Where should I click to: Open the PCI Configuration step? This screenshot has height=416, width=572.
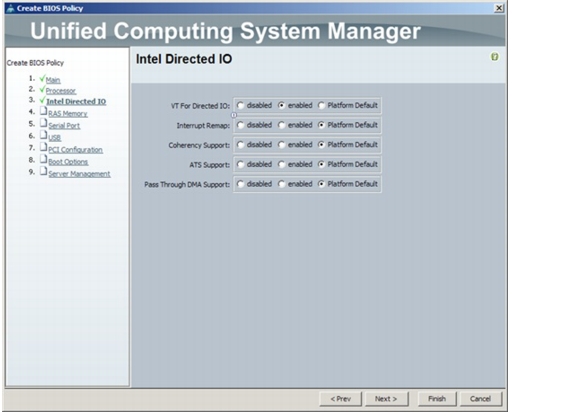point(76,150)
